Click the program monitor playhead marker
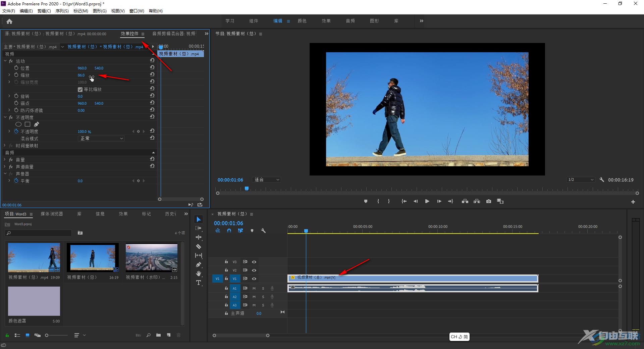Screen dimensions: 644x349 pos(247,189)
